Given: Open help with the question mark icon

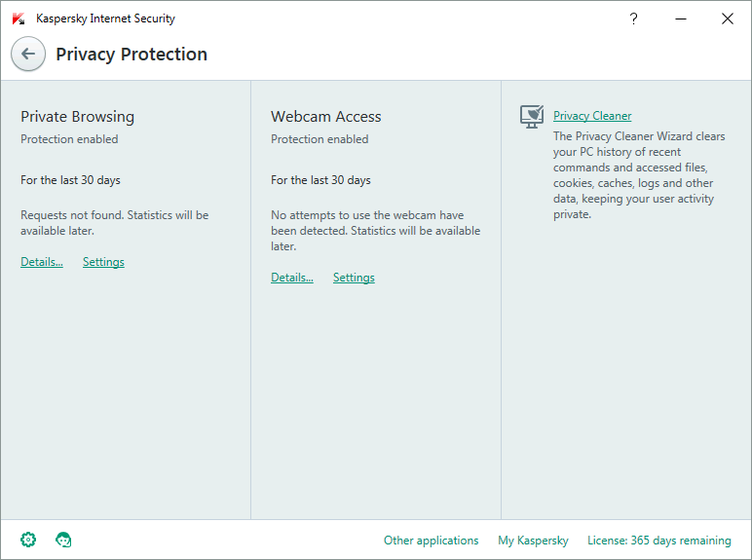Looking at the screenshot, I should click(634, 19).
